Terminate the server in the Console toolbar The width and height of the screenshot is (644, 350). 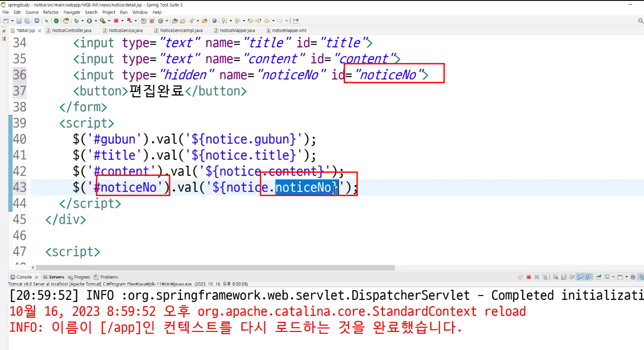pos(529,277)
